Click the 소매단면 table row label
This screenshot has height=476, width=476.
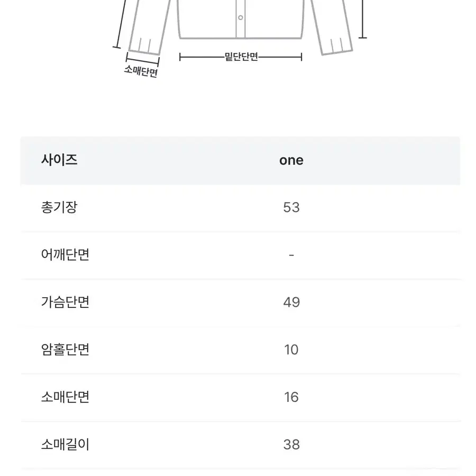point(65,397)
